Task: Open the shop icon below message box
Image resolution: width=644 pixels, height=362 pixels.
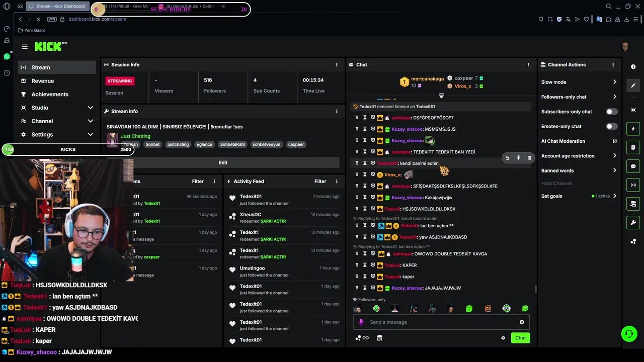Action: coord(379,338)
